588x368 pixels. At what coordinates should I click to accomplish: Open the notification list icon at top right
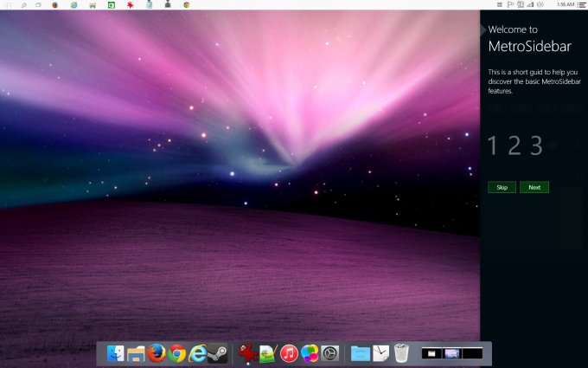point(581,4)
